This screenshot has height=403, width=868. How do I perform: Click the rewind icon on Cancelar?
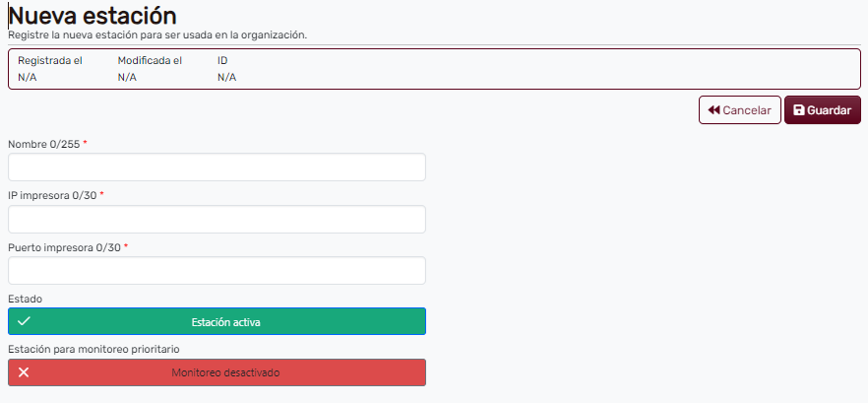714,110
